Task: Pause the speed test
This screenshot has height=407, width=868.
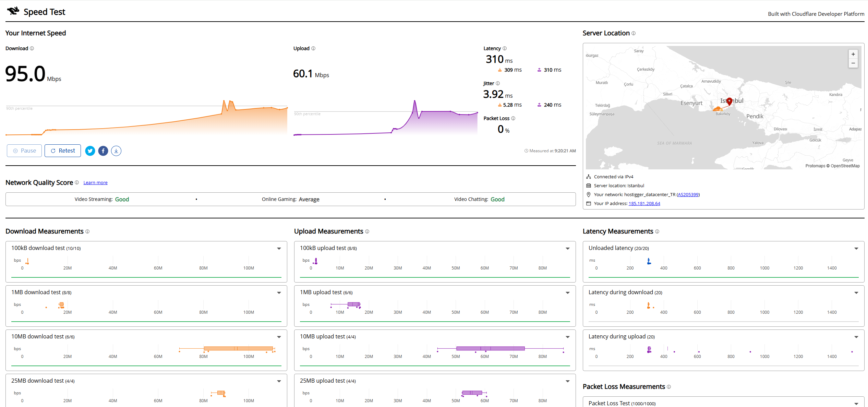Action: 24,151
